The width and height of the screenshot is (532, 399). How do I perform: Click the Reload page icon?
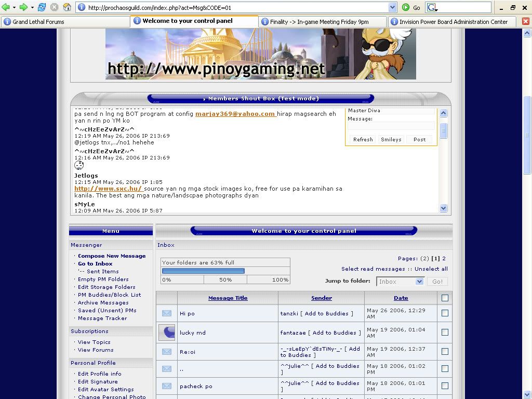42,7
